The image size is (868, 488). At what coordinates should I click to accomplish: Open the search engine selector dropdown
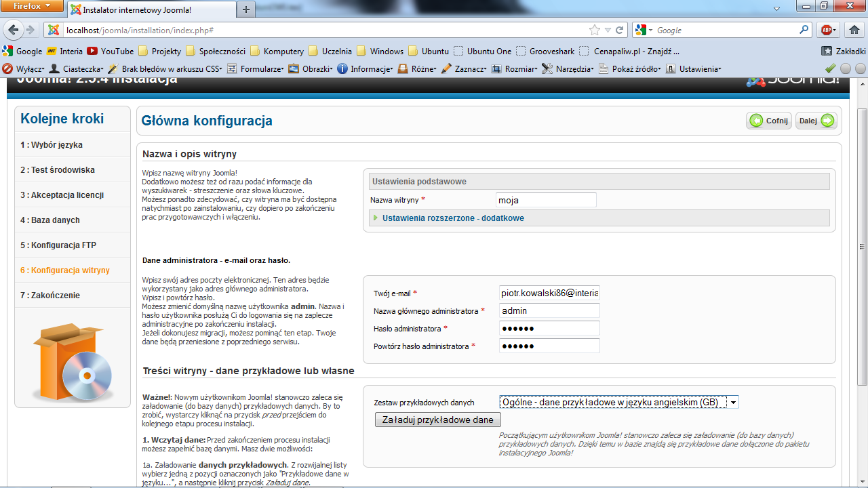coord(643,30)
